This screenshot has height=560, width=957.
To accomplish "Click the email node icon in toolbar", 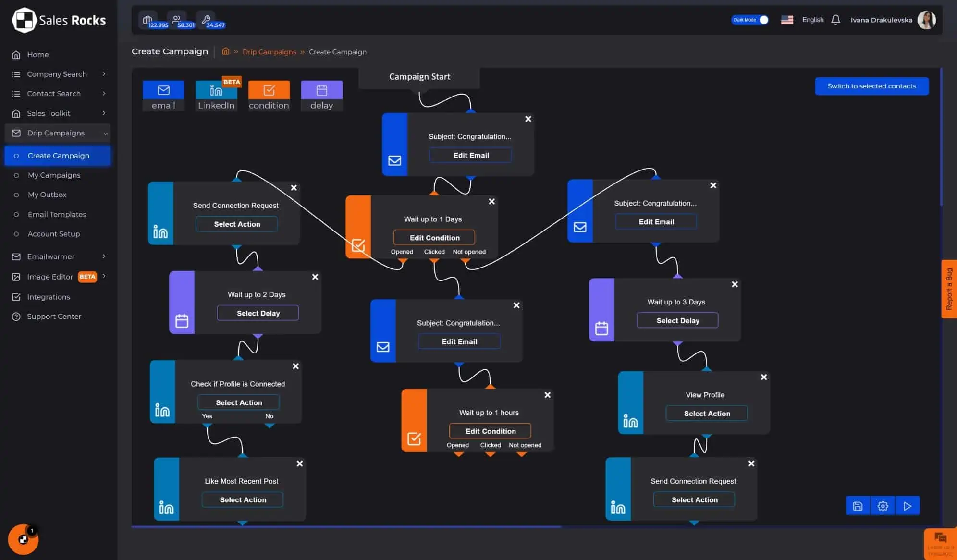I will pos(163,89).
